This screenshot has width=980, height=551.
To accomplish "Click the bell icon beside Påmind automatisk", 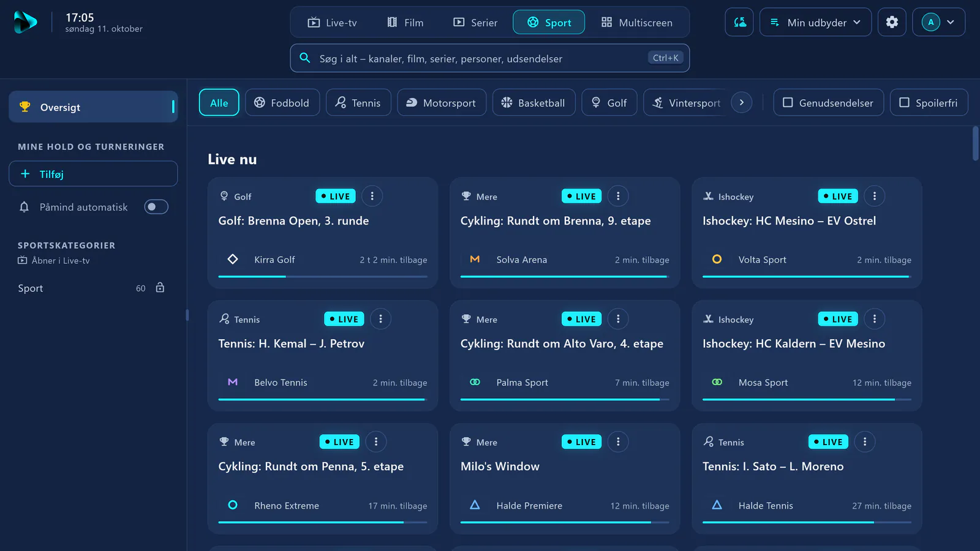I will 24,207.
